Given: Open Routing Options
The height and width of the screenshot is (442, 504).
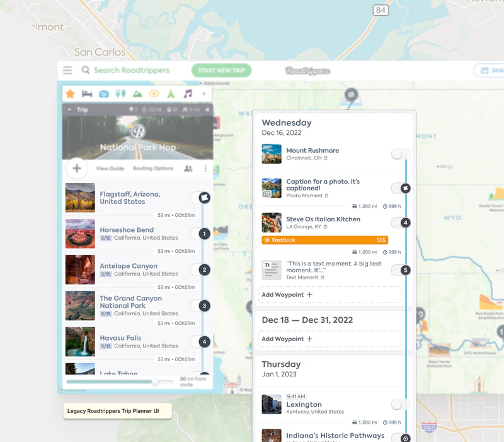Looking at the screenshot, I should coord(153,168).
